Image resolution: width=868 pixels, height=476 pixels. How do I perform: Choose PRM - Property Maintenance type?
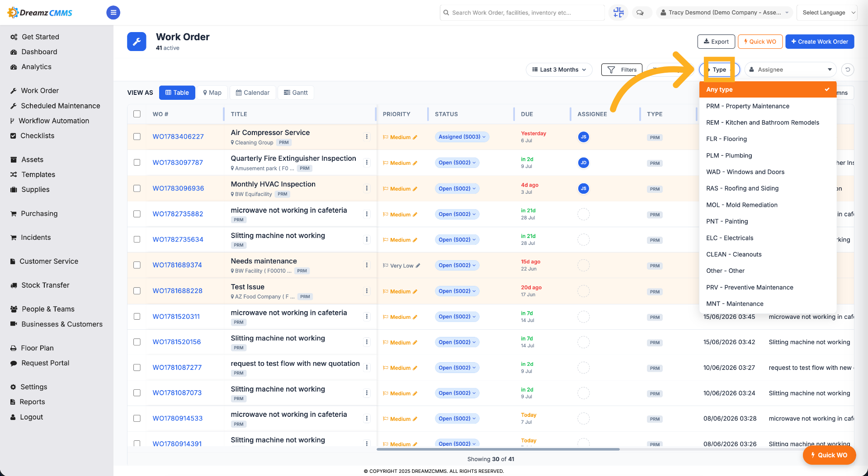coord(768,106)
